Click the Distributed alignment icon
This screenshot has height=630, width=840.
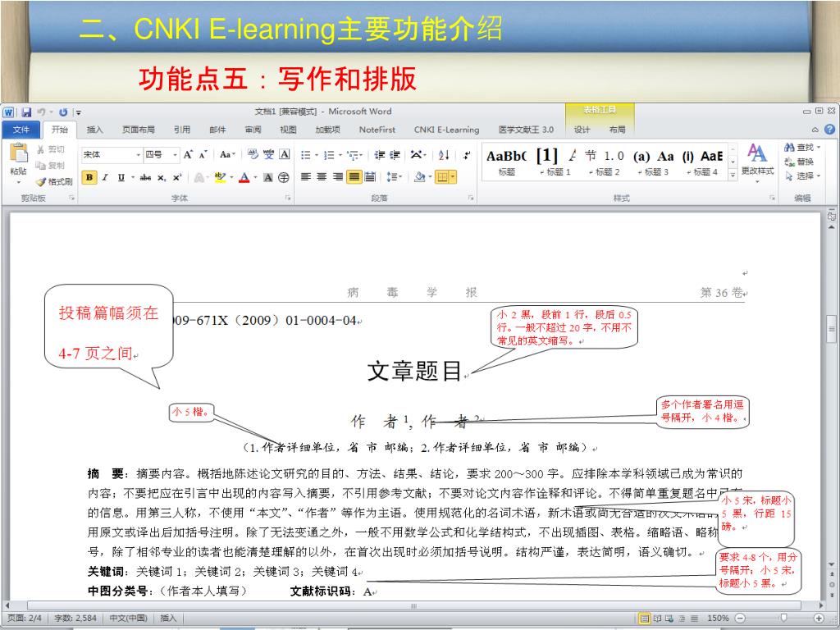(x=370, y=177)
